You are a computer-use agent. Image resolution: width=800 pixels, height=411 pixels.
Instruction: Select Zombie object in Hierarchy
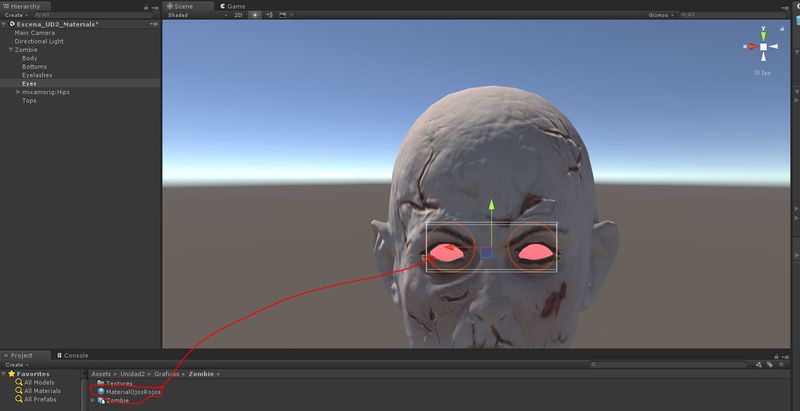point(26,49)
